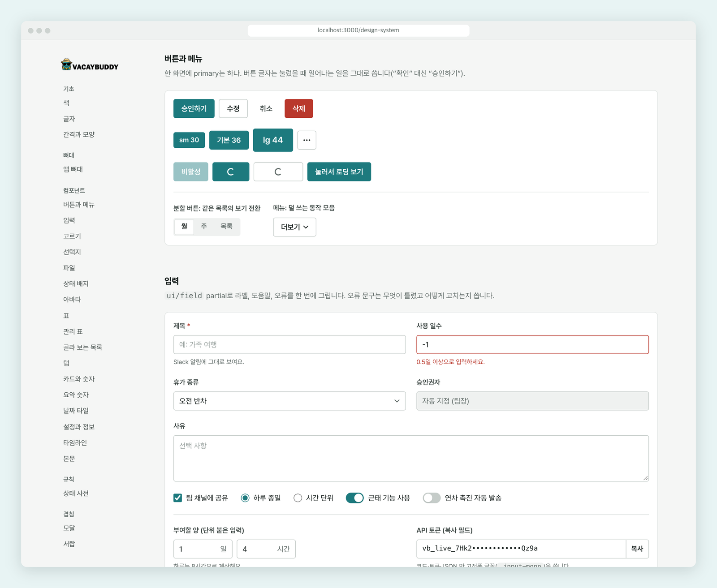Toggle the 팀 채널에 공유 checkbox
This screenshot has width=717, height=588.
click(x=178, y=498)
